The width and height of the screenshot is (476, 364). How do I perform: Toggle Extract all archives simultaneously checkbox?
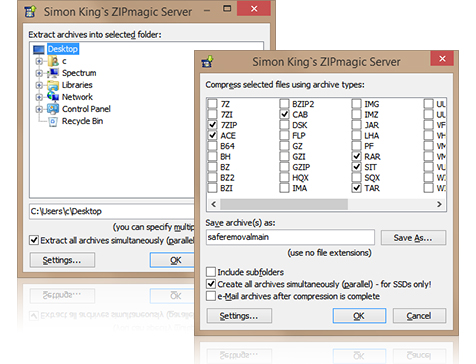tap(34, 240)
